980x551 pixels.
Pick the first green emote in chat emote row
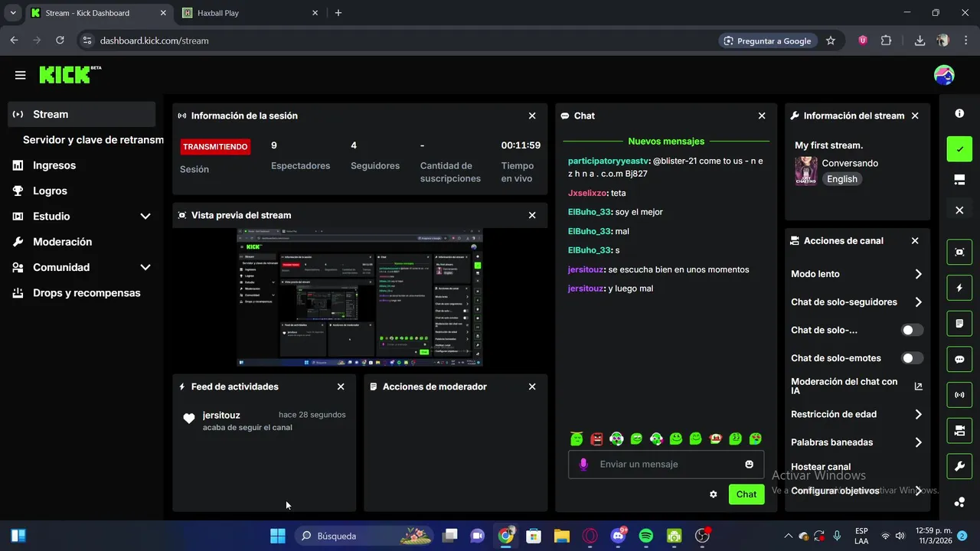577,439
